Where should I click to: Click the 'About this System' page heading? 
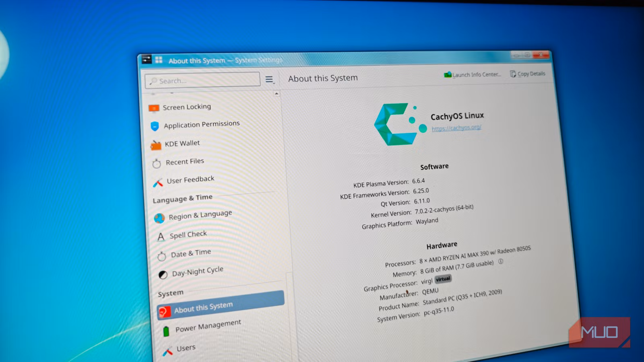tap(323, 78)
